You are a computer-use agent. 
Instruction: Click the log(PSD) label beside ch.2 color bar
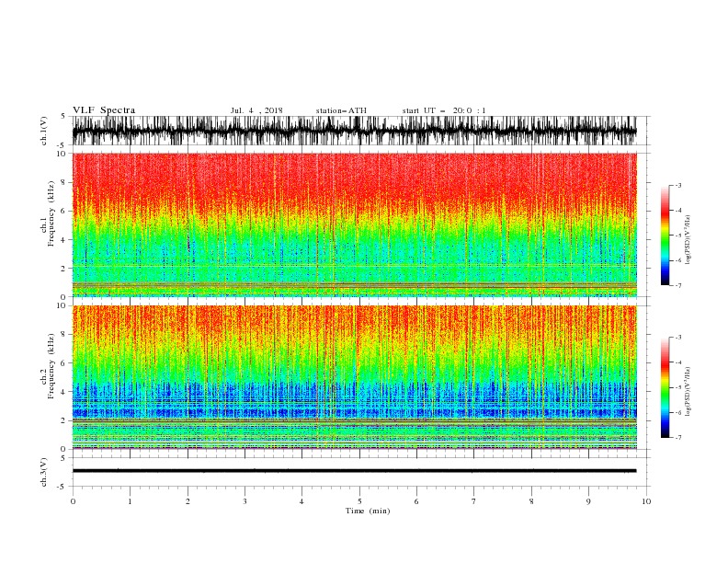coord(688,391)
